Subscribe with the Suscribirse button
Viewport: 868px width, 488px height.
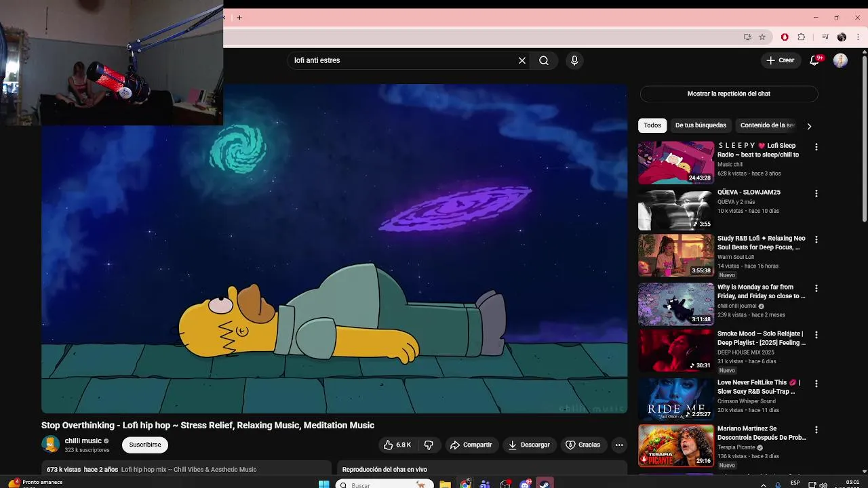coord(145,445)
